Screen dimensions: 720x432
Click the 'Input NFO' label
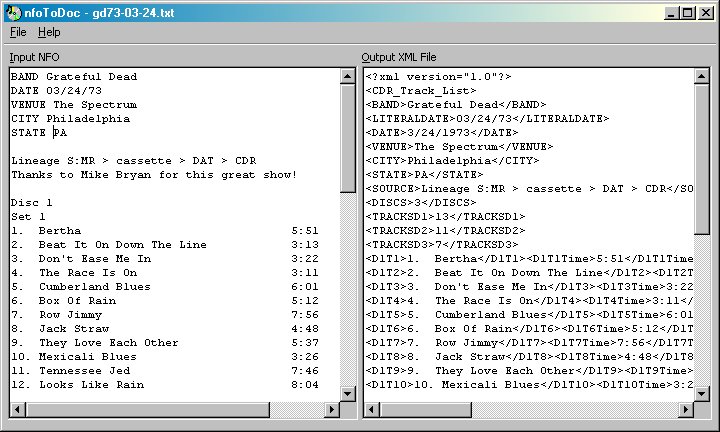tap(34, 57)
